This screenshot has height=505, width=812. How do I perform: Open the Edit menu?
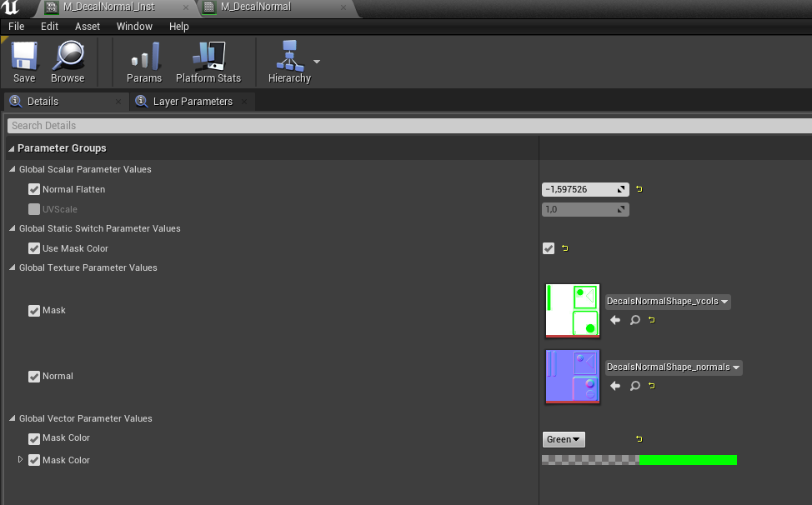(x=49, y=27)
